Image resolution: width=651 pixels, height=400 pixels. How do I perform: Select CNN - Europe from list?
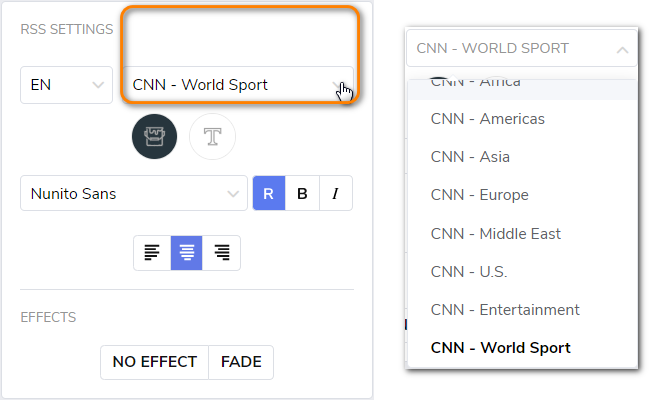(x=522, y=195)
